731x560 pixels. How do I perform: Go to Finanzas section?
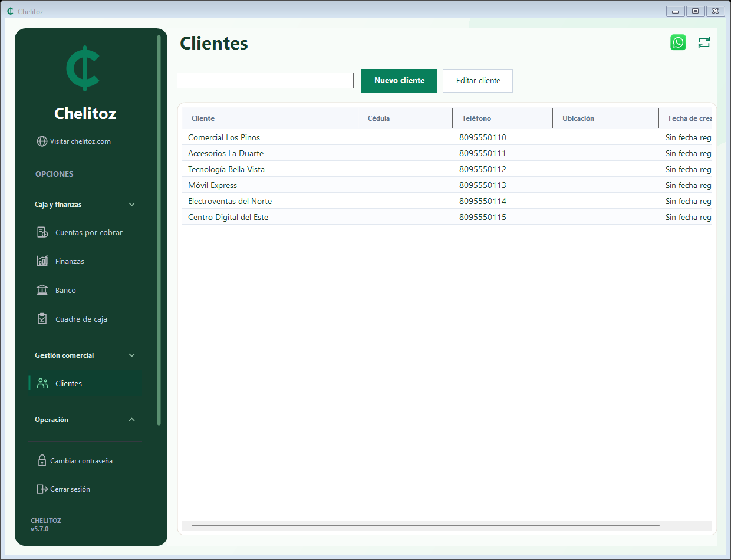[x=85, y=261]
